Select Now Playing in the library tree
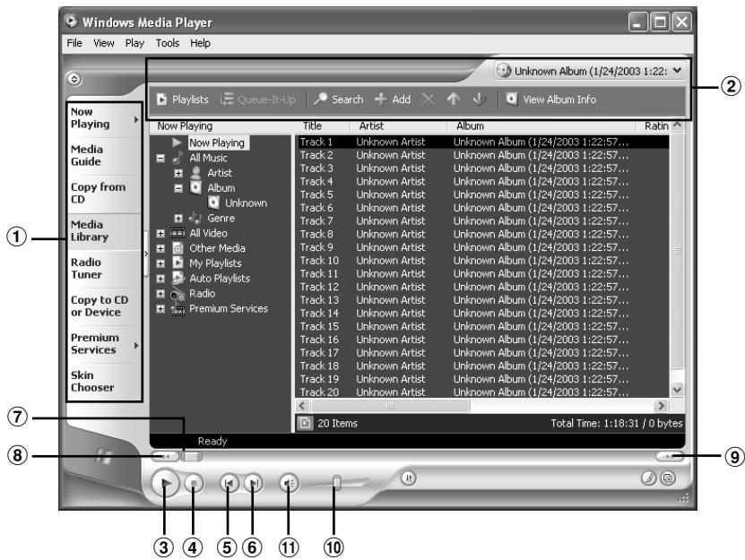This screenshot has height=560, width=745. click(217, 143)
